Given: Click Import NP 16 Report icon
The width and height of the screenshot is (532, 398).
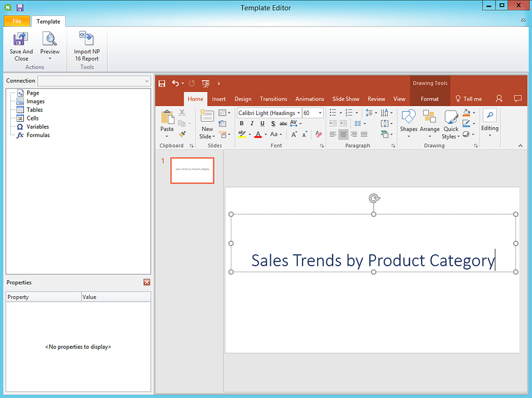Looking at the screenshot, I should click(x=86, y=39).
